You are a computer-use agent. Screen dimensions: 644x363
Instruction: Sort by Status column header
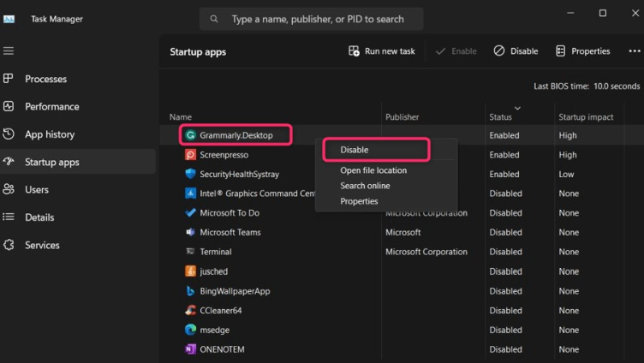coord(500,117)
